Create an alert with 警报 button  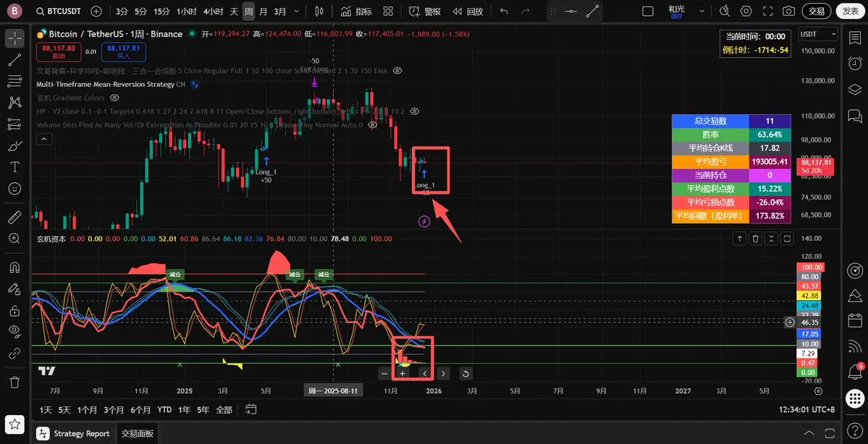425,11
